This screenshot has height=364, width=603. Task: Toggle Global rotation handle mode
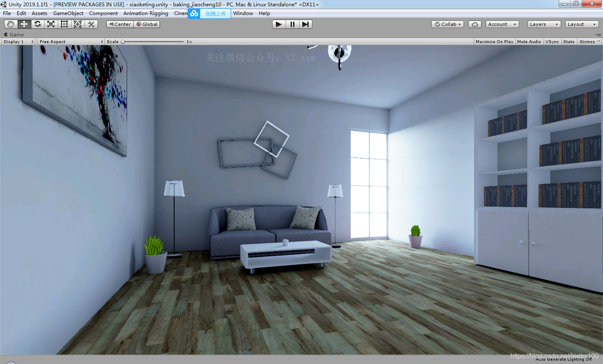click(x=147, y=24)
